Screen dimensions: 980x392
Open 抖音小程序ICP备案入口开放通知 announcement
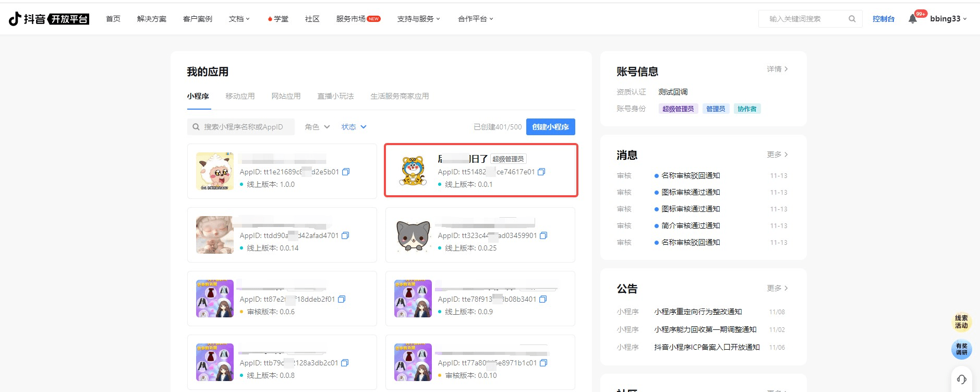pyautogui.click(x=707, y=347)
